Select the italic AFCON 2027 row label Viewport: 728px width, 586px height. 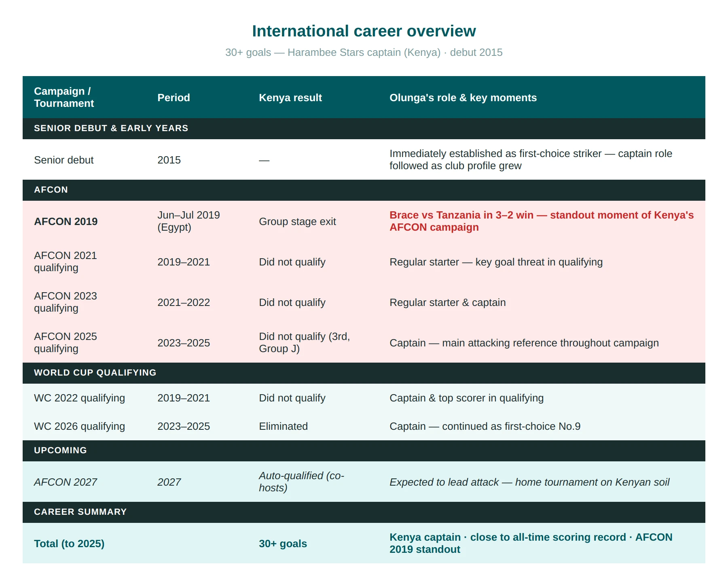point(66,482)
